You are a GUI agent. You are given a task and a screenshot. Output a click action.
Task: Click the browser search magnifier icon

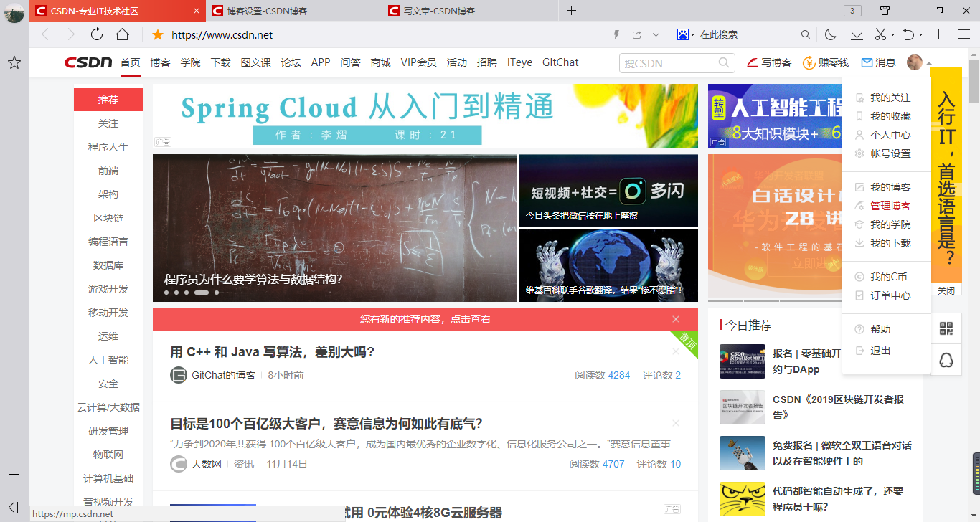[806, 34]
